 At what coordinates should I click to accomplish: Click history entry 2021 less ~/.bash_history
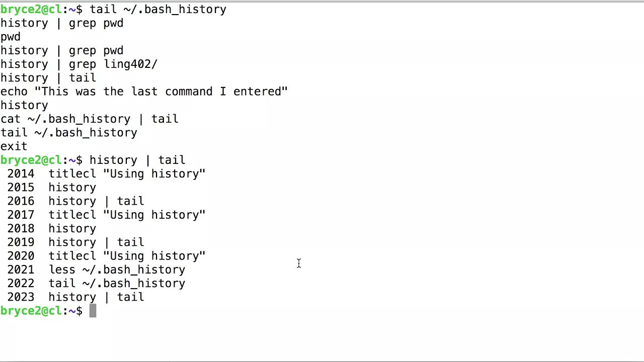pyautogui.click(x=97, y=270)
